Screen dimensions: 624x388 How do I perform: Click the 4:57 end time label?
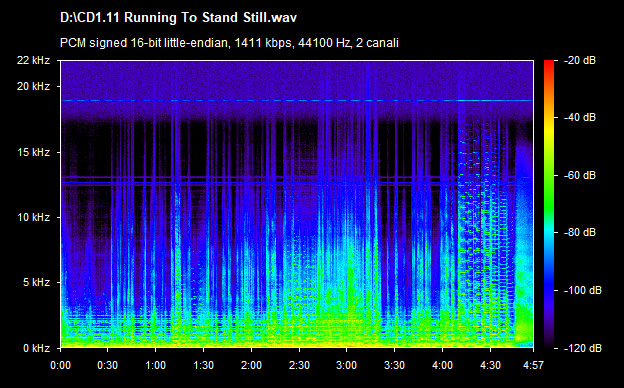click(x=533, y=365)
